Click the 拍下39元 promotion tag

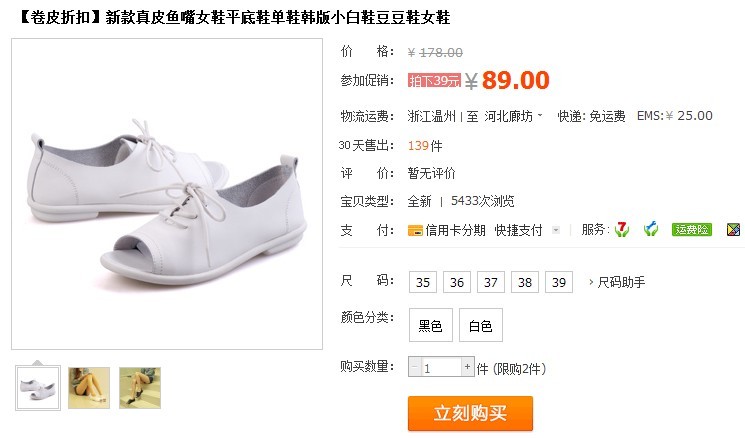click(x=434, y=80)
